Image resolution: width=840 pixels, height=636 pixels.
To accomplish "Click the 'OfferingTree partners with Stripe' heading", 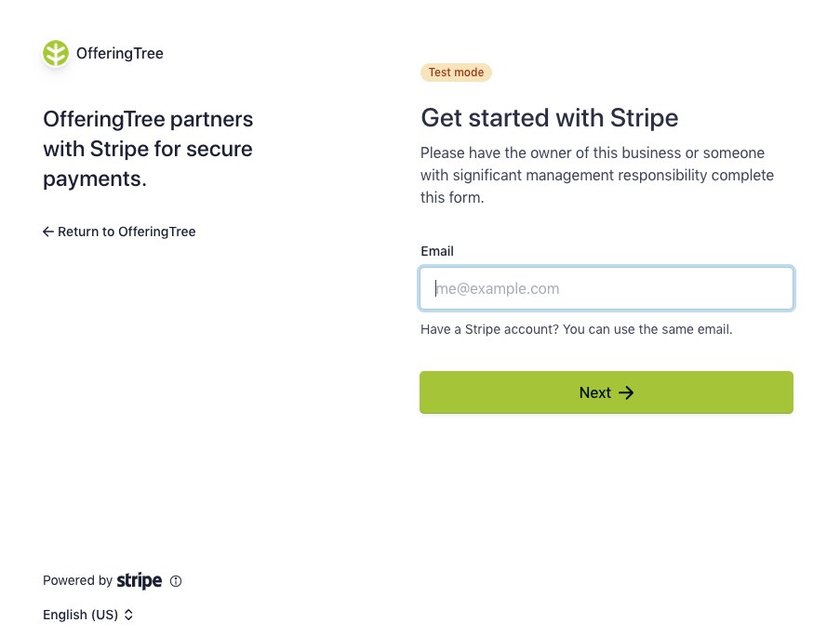I will [x=148, y=149].
